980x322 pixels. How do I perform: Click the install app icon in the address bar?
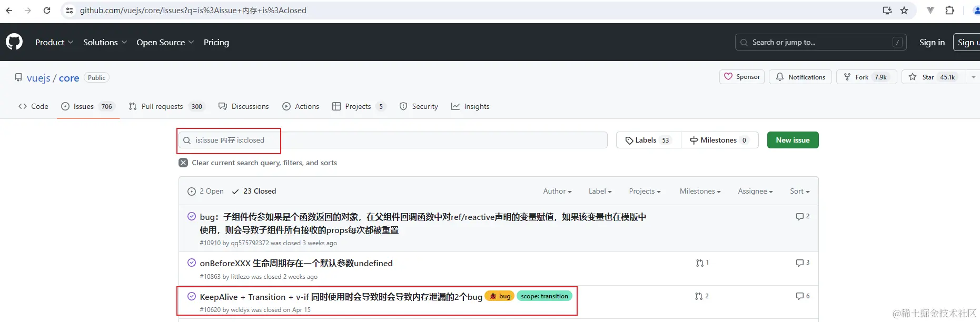[x=887, y=11]
